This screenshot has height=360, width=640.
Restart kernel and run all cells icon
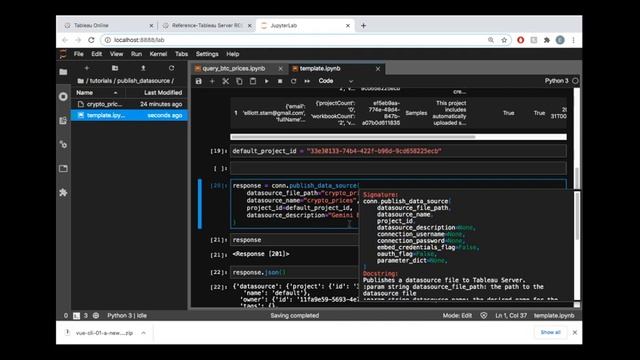pyautogui.click(x=307, y=81)
